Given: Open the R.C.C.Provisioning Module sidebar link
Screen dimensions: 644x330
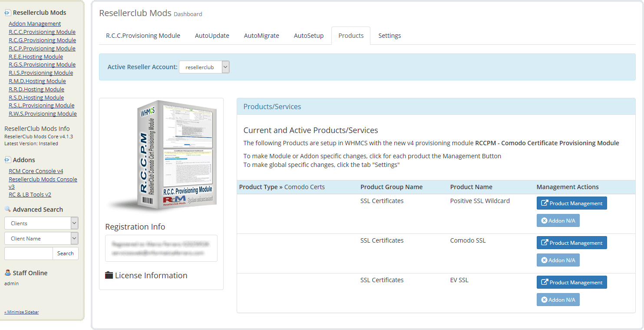Looking at the screenshot, I should (42, 32).
